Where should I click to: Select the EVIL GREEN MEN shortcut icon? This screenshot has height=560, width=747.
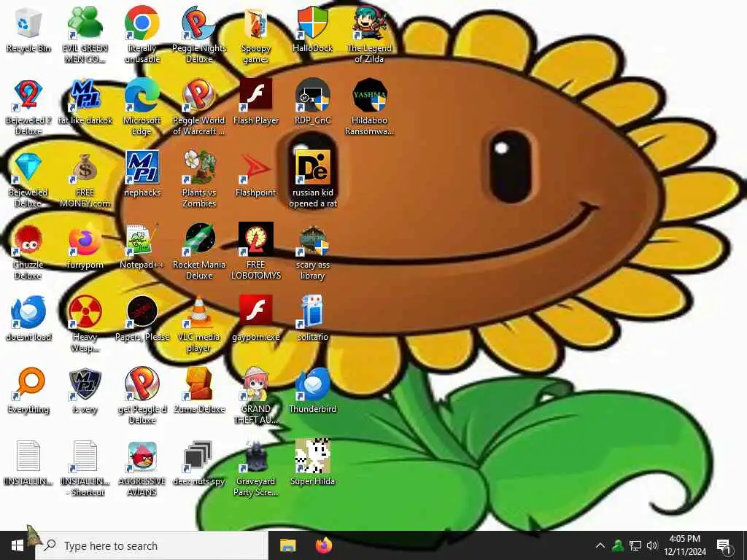coord(85,23)
